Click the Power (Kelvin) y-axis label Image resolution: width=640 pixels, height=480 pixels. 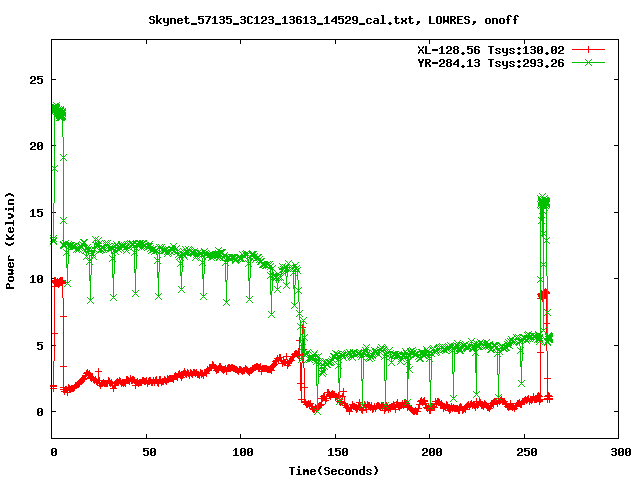click(10, 241)
